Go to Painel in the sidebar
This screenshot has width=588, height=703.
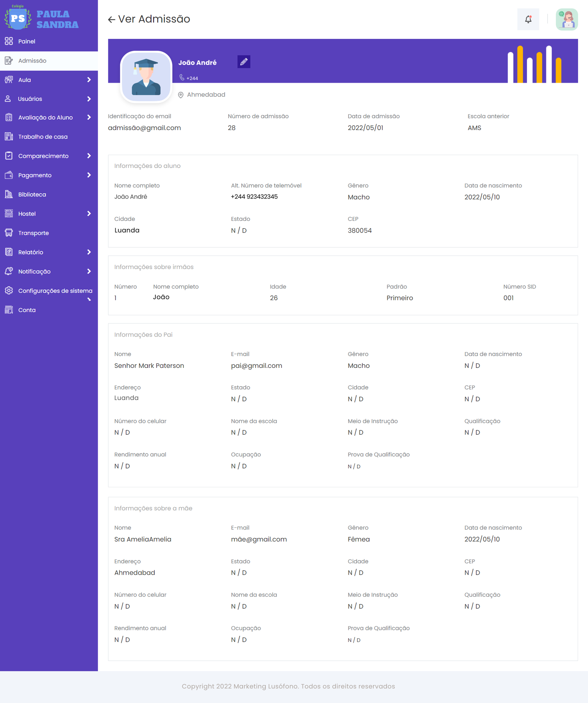coord(27,42)
